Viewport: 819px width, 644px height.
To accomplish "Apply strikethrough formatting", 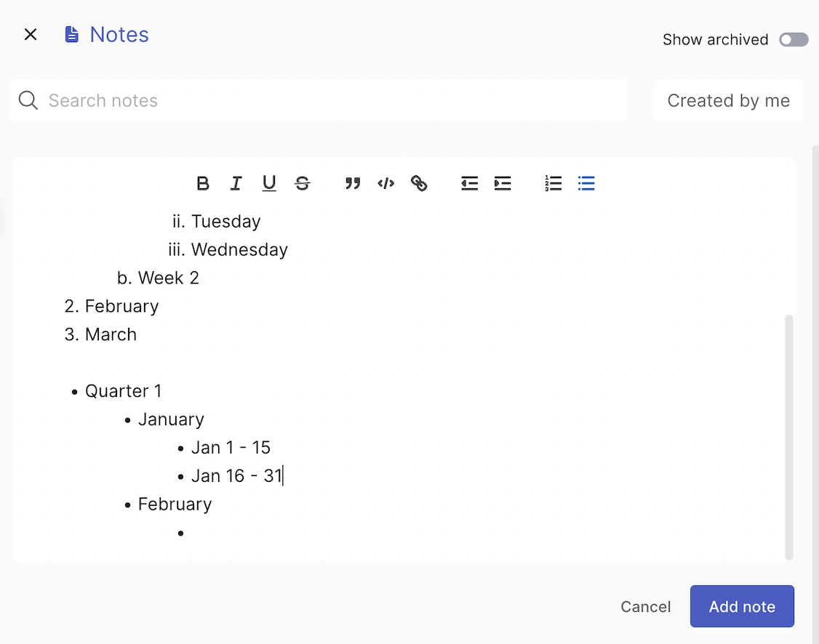I will click(303, 183).
